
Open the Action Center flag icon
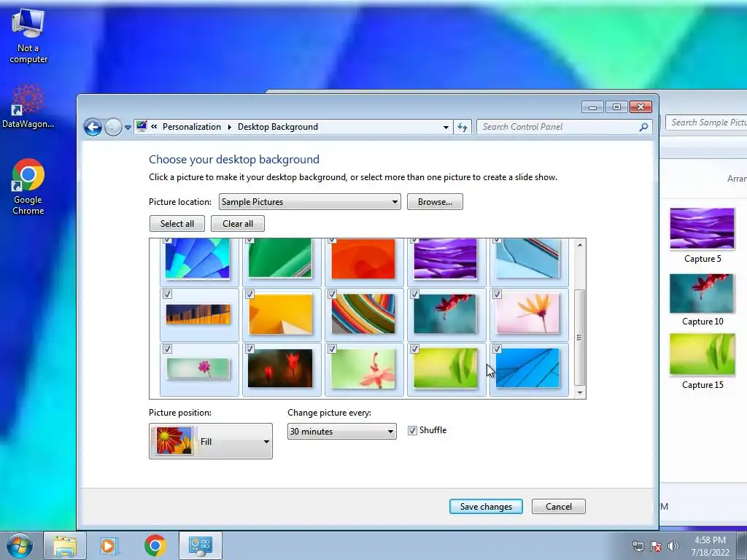[656, 546]
